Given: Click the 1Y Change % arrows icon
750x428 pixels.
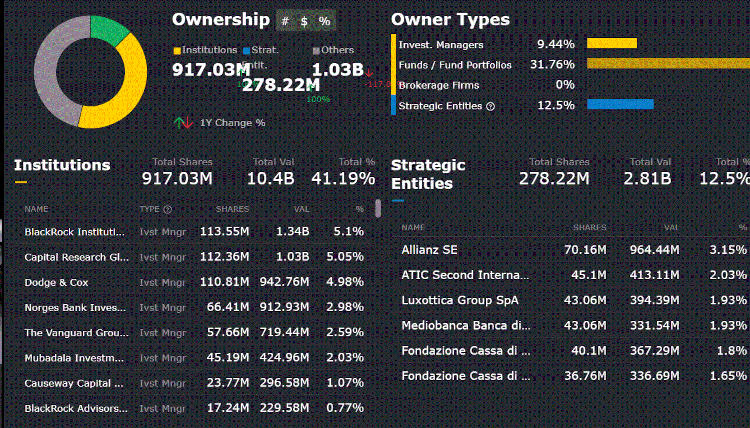Looking at the screenshot, I should (x=183, y=123).
